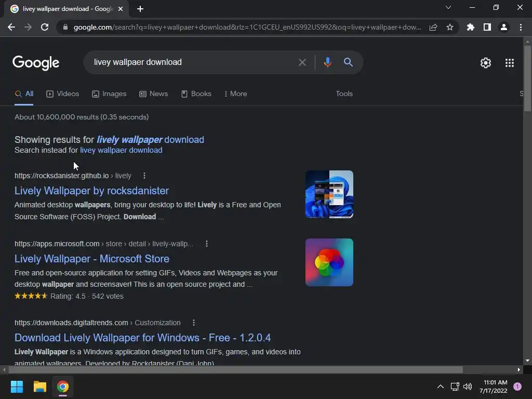This screenshot has height=399, width=532.
Task: Open Lively Wallpaper - Microsoft Store result
Action: pyautogui.click(x=92, y=259)
